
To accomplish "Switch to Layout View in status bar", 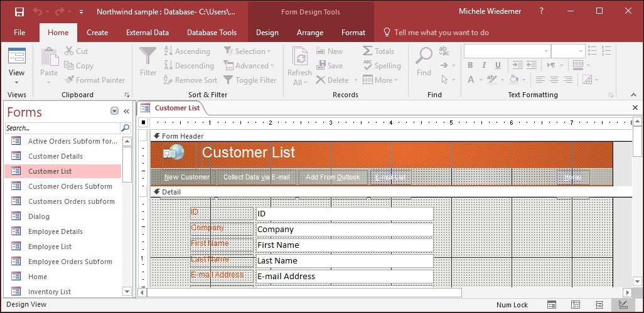I will pyautogui.click(x=599, y=304).
